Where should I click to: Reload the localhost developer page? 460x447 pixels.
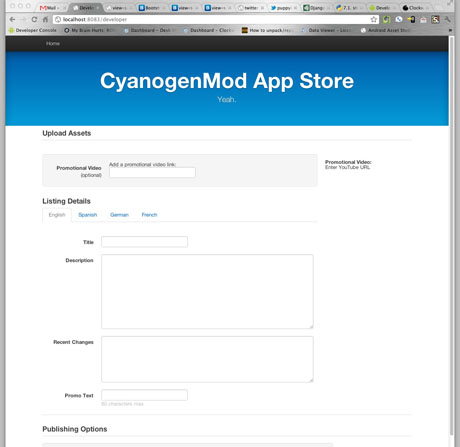point(34,20)
